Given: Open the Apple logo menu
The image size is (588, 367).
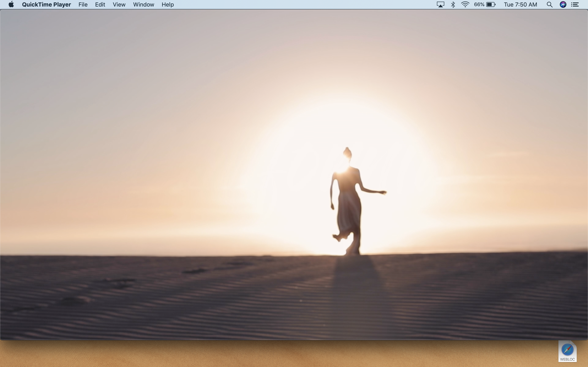Looking at the screenshot, I should click(11, 5).
